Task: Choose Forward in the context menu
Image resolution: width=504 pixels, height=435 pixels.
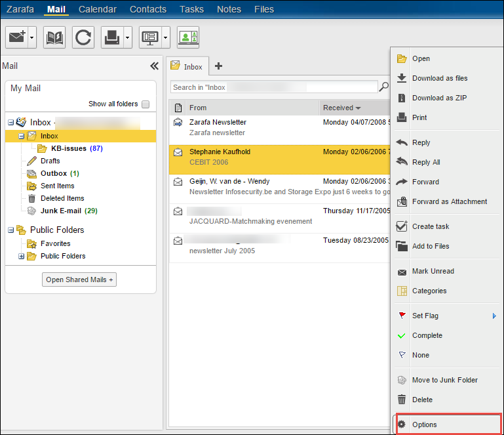Action: (x=447, y=182)
